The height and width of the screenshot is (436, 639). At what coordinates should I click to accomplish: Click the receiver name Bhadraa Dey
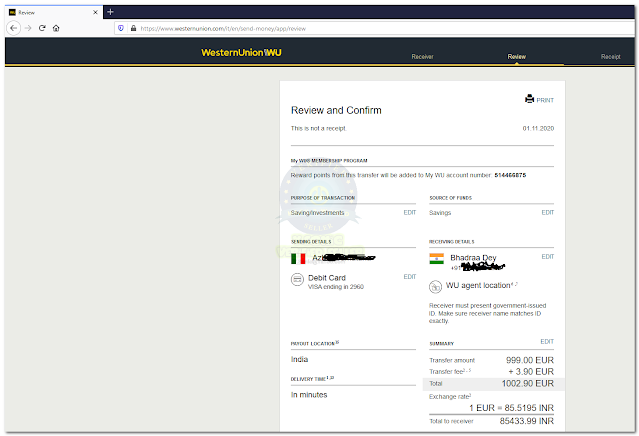coord(473,258)
